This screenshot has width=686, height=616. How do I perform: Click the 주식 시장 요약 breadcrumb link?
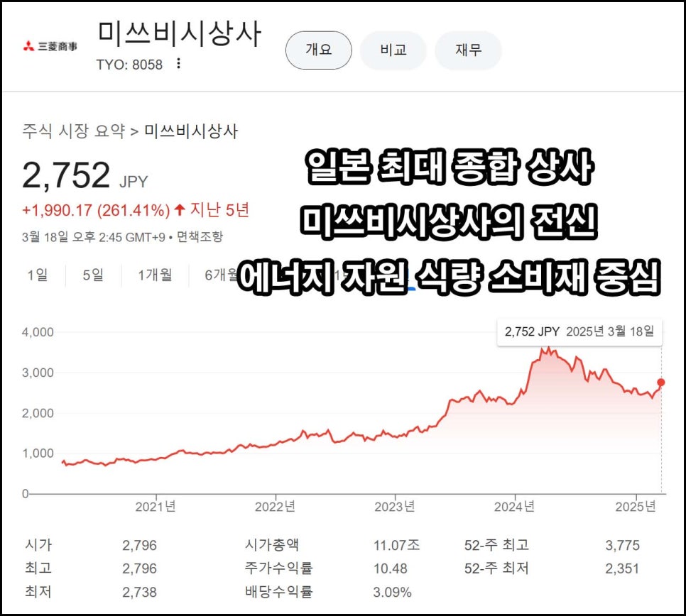click(74, 131)
